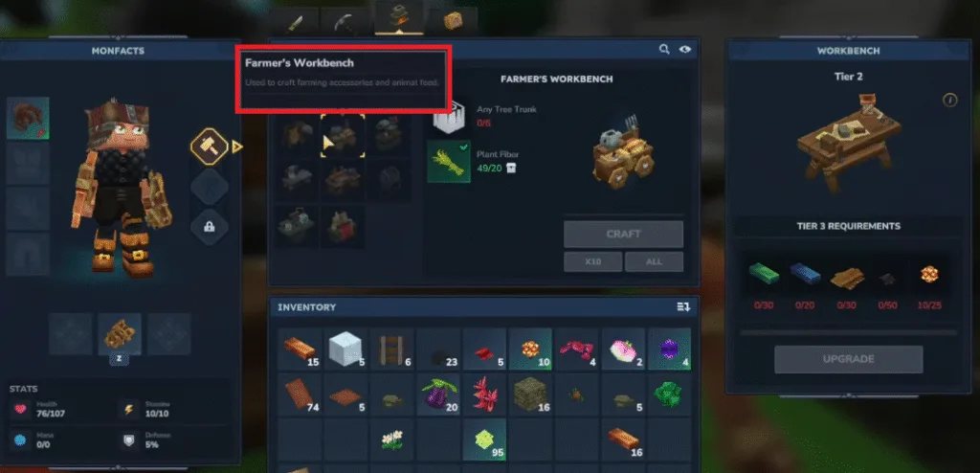Click the tier upgrade progress bar

click(x=848, y=333)
